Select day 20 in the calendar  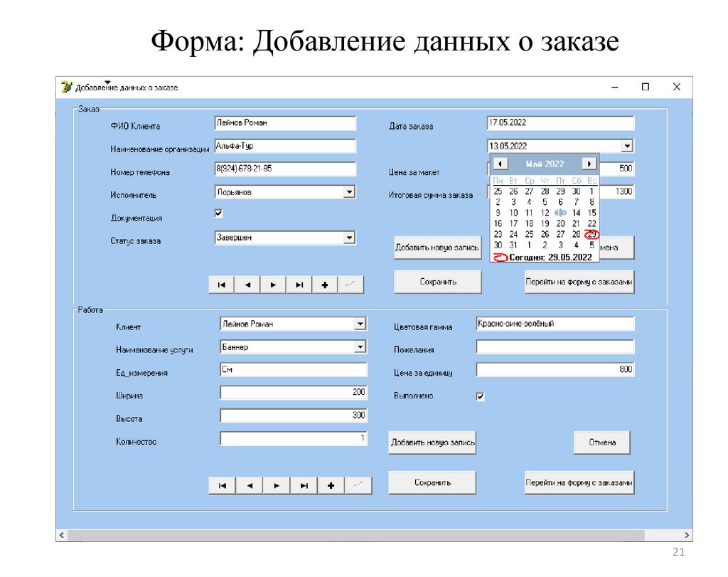coord(560,223)
